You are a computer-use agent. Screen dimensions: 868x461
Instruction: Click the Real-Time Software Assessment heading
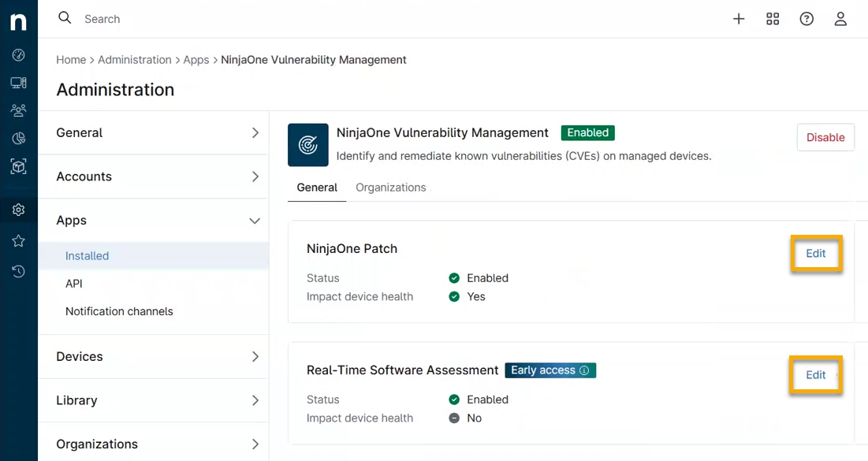point(402,370)
